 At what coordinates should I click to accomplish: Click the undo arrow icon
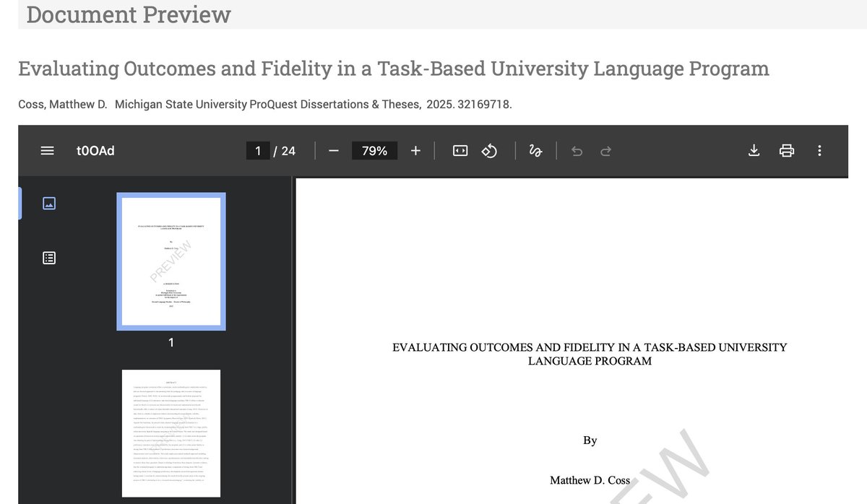(x=577, y=151)
